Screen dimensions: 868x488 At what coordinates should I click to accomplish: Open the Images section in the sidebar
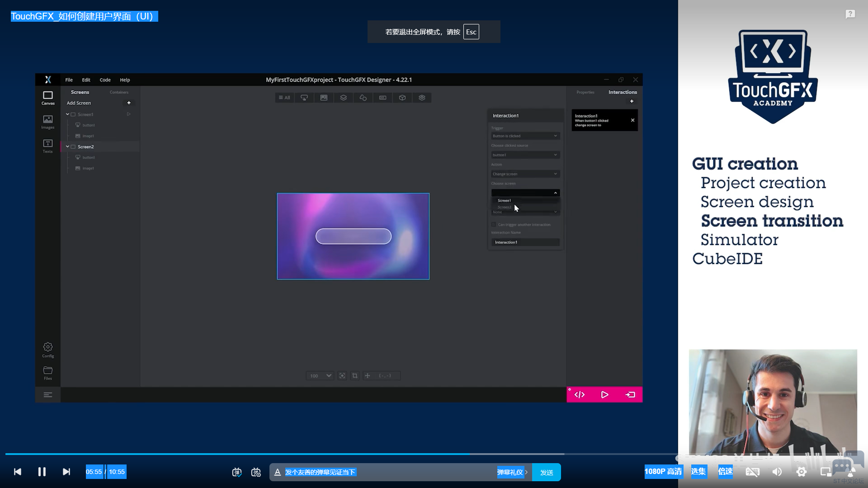48,122
